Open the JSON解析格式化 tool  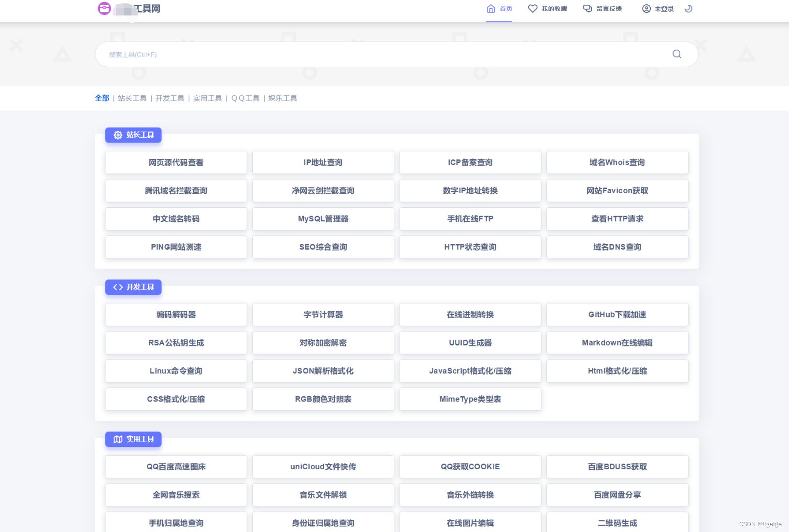323,371
